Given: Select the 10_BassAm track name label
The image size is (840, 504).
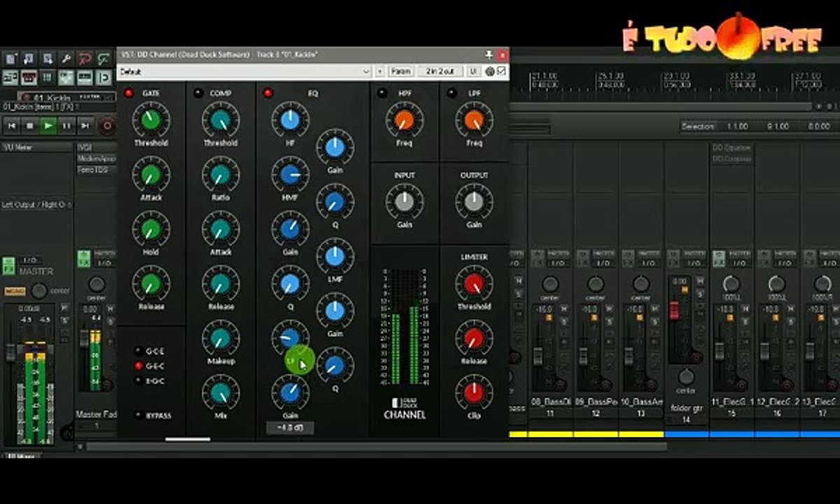Looking at the screenshot, I should point(640,402).
